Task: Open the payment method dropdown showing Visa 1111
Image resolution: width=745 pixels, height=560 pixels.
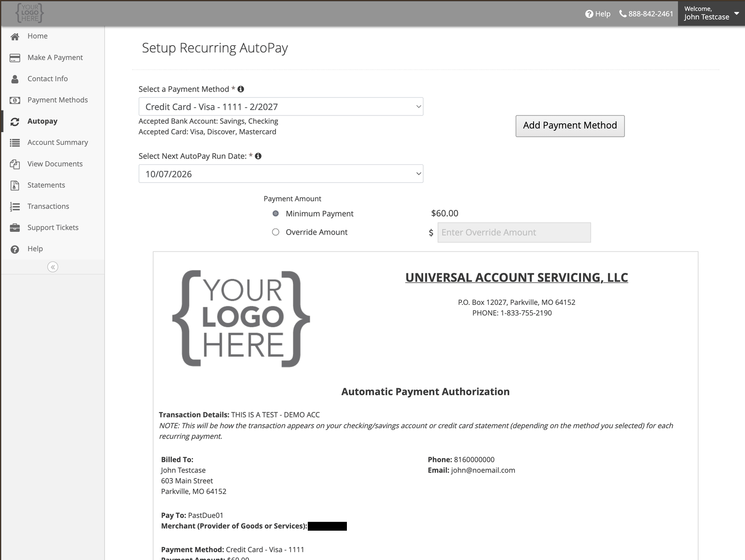Action: [x=281, y=107]
